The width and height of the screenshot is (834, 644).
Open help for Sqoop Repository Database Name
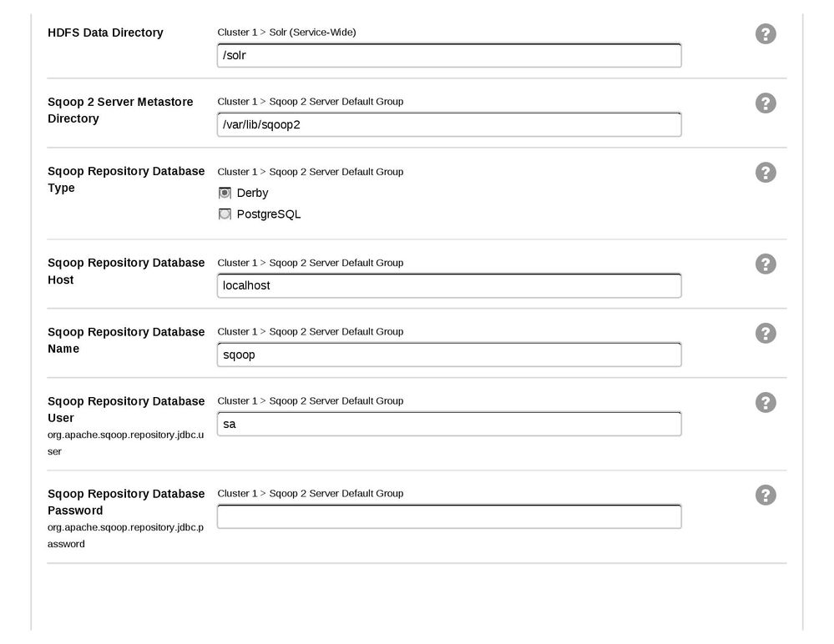coord(765,333)
